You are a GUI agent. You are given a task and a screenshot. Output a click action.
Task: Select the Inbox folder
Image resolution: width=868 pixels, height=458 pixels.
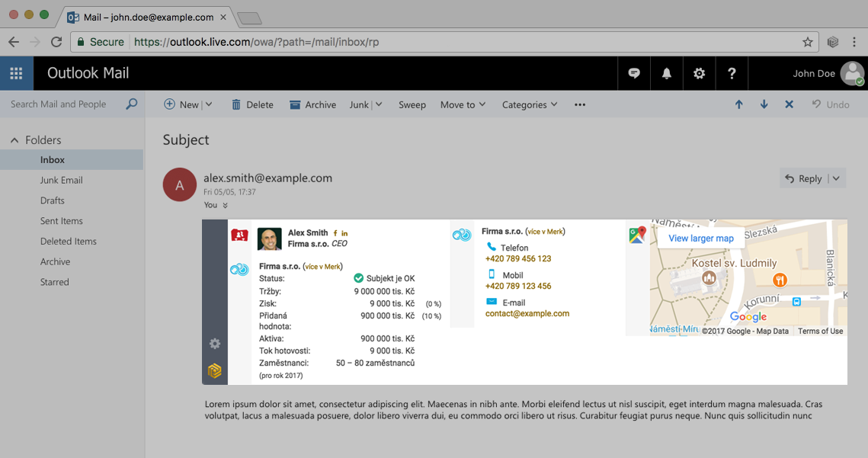pos(72,159)
